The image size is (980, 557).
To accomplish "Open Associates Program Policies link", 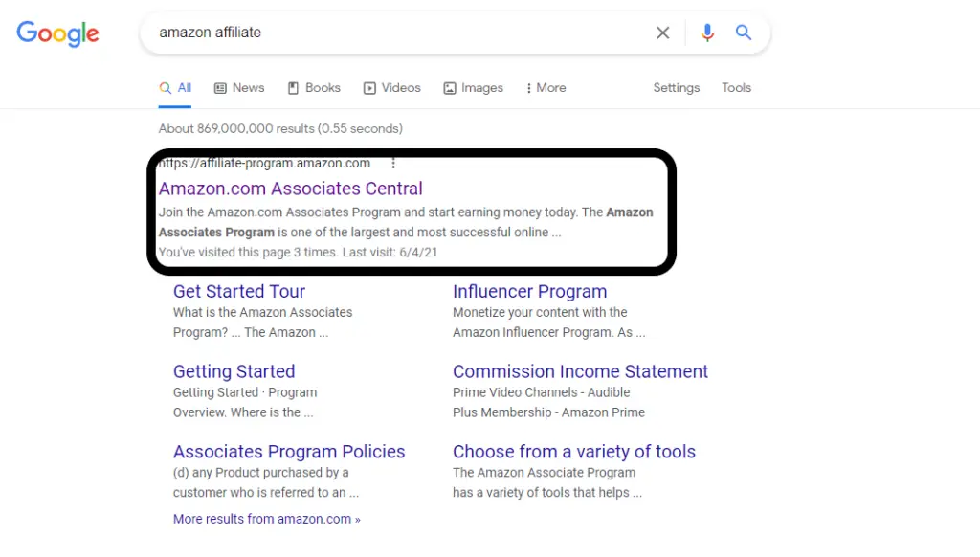I will (x=289, y=452).
